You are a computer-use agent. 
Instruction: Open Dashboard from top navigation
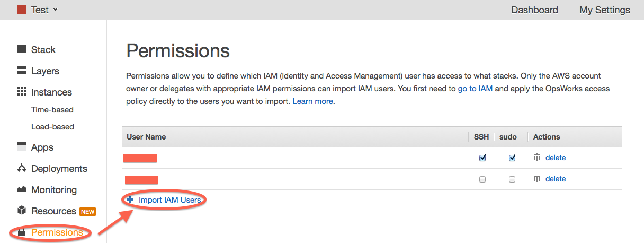click(x=534, y=10)
